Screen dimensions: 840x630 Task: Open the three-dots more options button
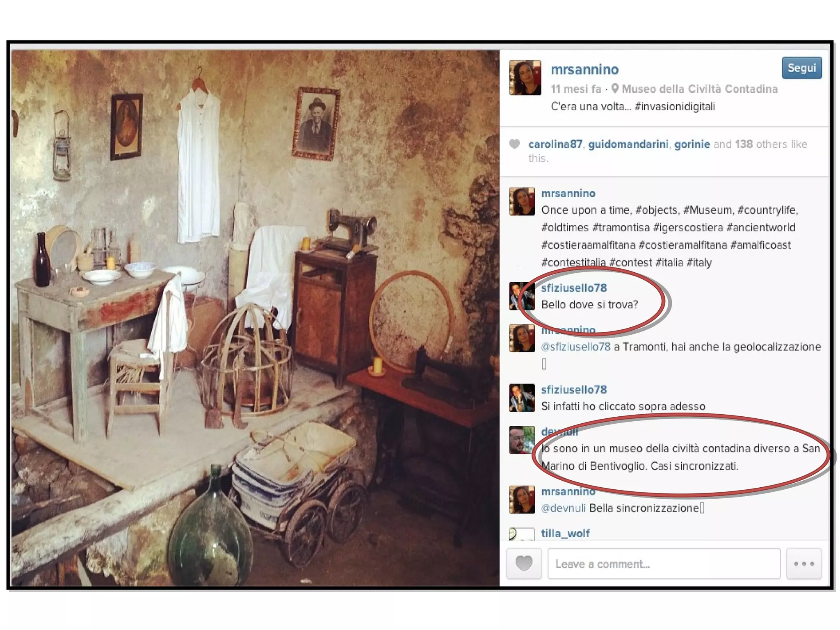tap(804, 564)
